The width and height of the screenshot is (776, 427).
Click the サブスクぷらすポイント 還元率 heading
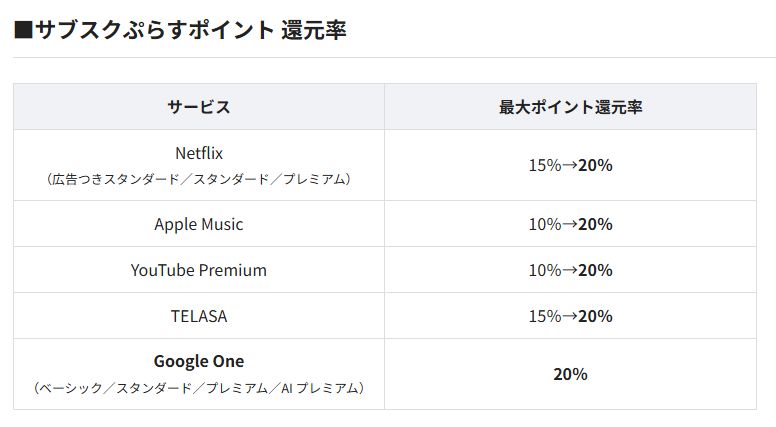(x=180, y=29)
